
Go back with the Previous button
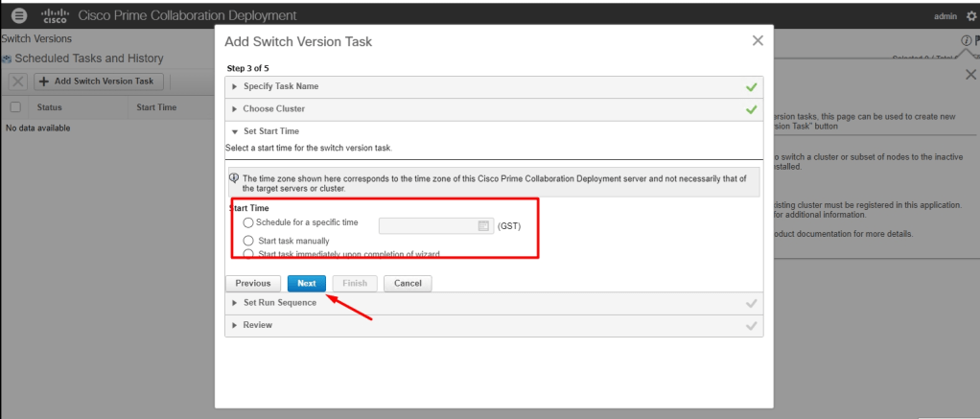click(x=253, y=284)
